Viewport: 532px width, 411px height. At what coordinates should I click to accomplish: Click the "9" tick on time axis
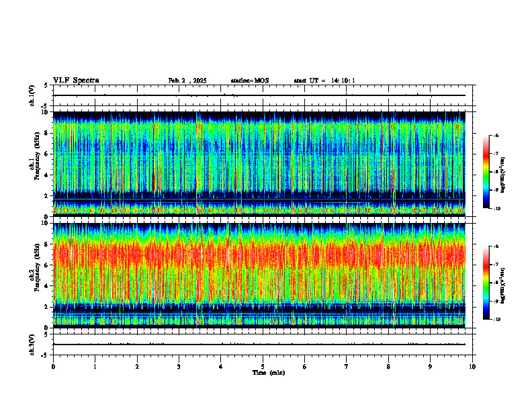(430, 367)
